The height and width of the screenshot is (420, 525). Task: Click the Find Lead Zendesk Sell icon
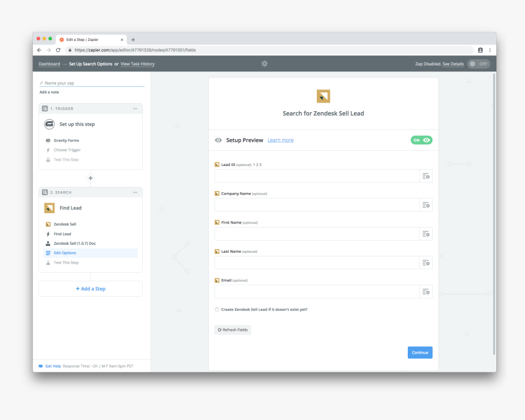tap(49, 208)
